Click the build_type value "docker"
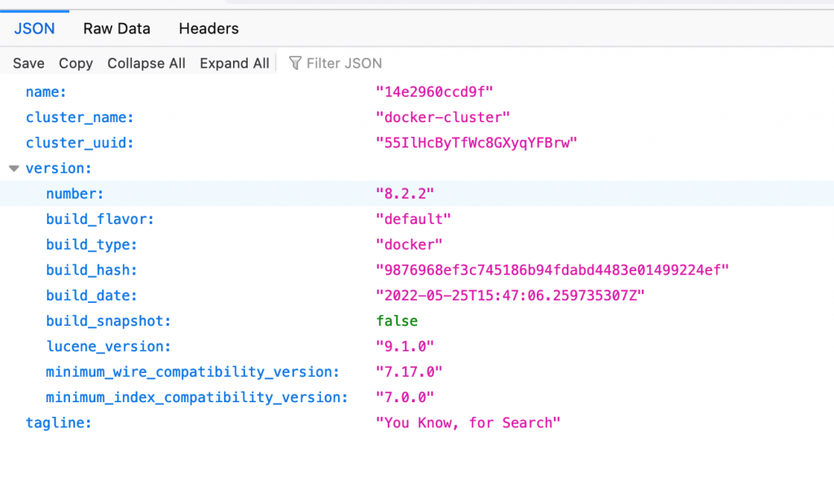This screenshot has height=504, width=834. 409,245
